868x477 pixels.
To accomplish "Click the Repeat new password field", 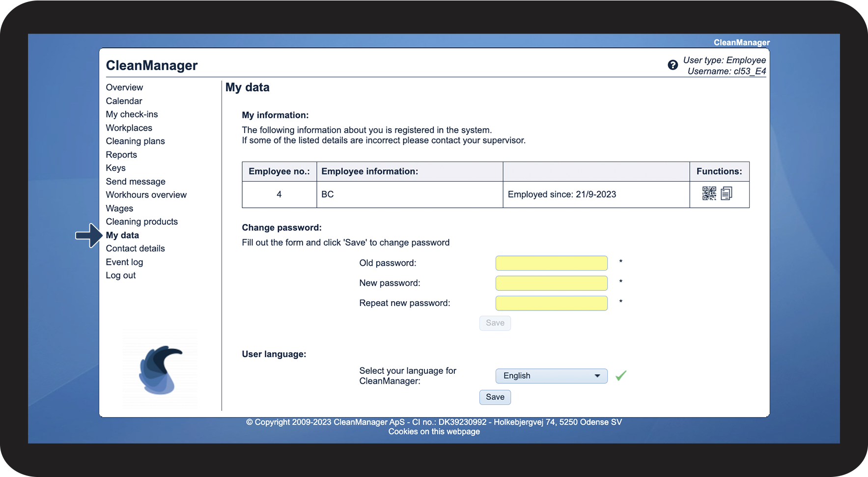I will point(551,304).
